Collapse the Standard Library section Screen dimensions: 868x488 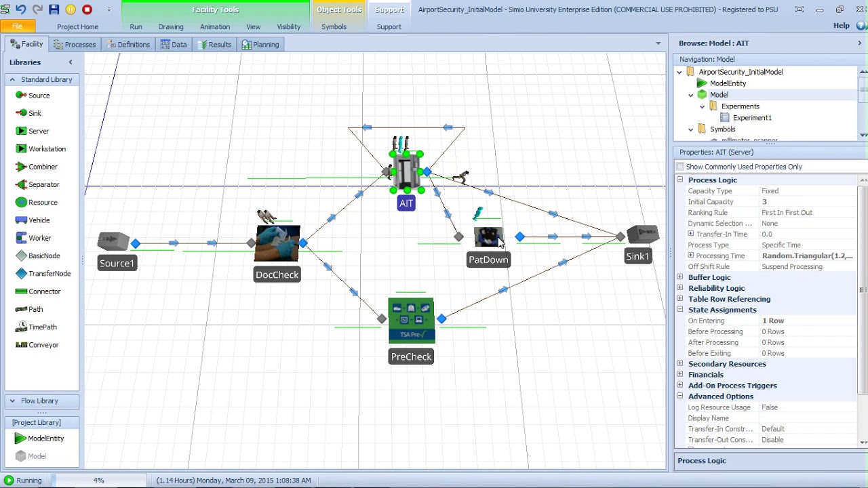click(12, 79)
